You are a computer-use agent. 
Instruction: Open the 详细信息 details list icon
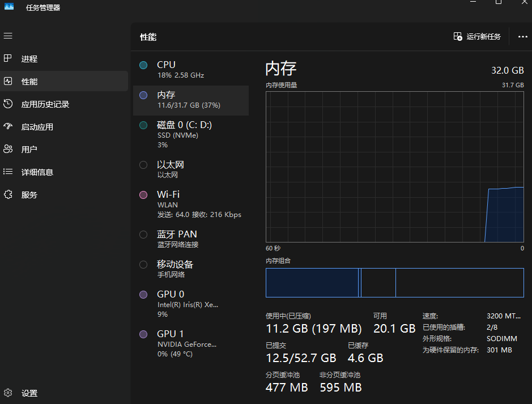coord(8,172)
